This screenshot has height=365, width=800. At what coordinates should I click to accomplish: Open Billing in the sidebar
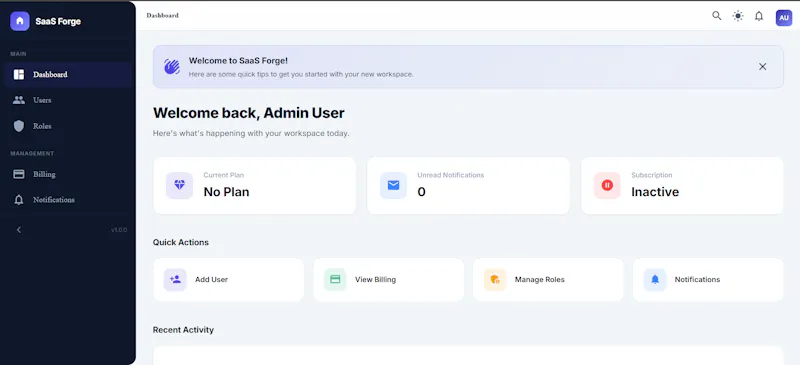point(68,174)
